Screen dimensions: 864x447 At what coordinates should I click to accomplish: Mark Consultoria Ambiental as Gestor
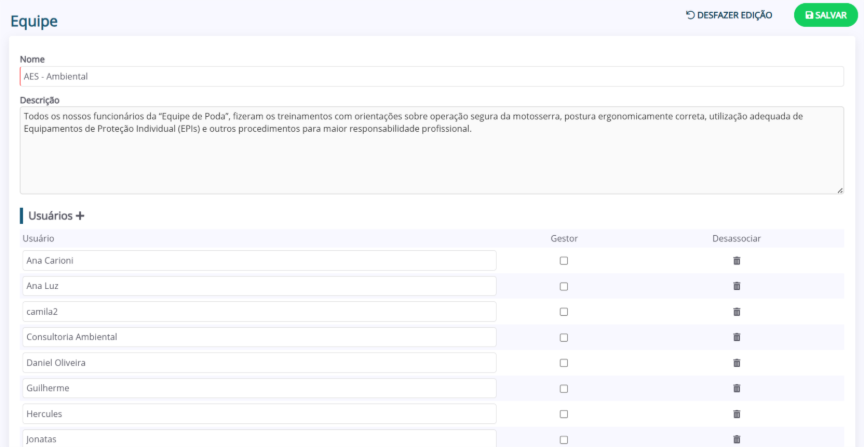(564, 337)
